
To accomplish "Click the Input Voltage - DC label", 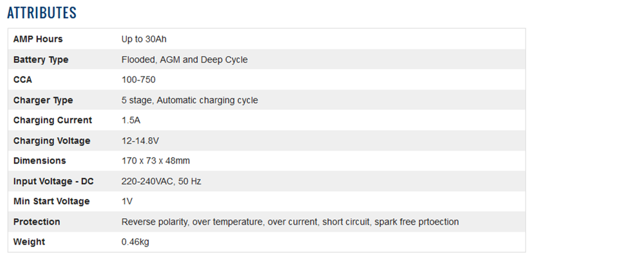I will click(x=53, y=181).
